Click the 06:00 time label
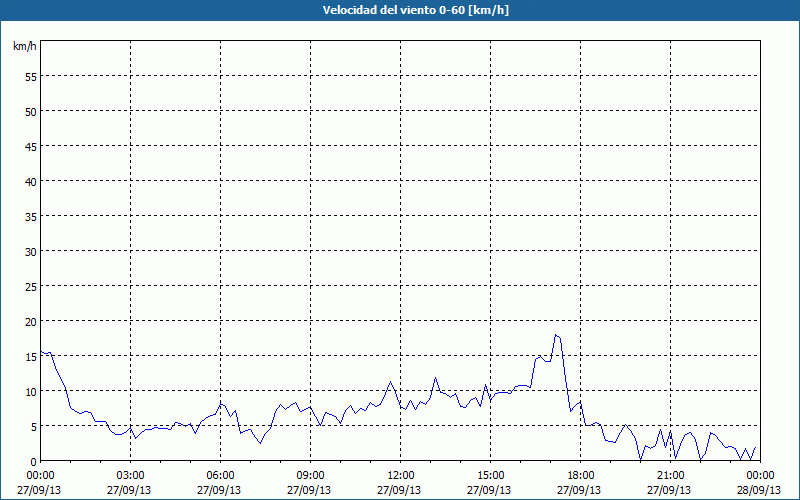This screenshot has width=800, height=500. 220,475
